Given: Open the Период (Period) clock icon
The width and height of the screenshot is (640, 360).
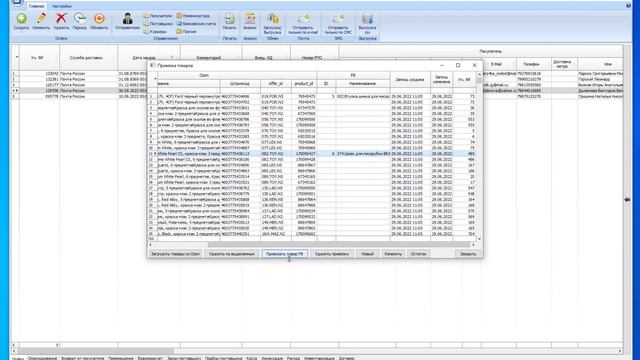Looking at the screenshot, I should coord(80,18).
